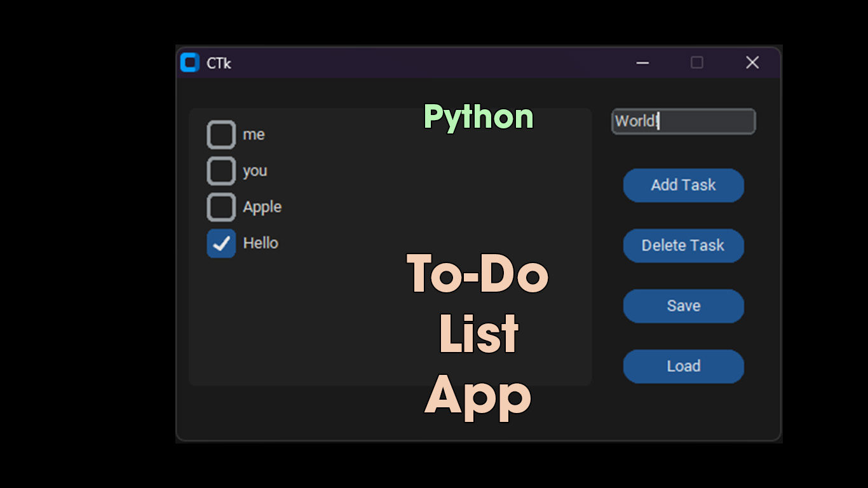Load saved tasks with Load button
Viewport: 868px width, 488px height.
point(683,367)
